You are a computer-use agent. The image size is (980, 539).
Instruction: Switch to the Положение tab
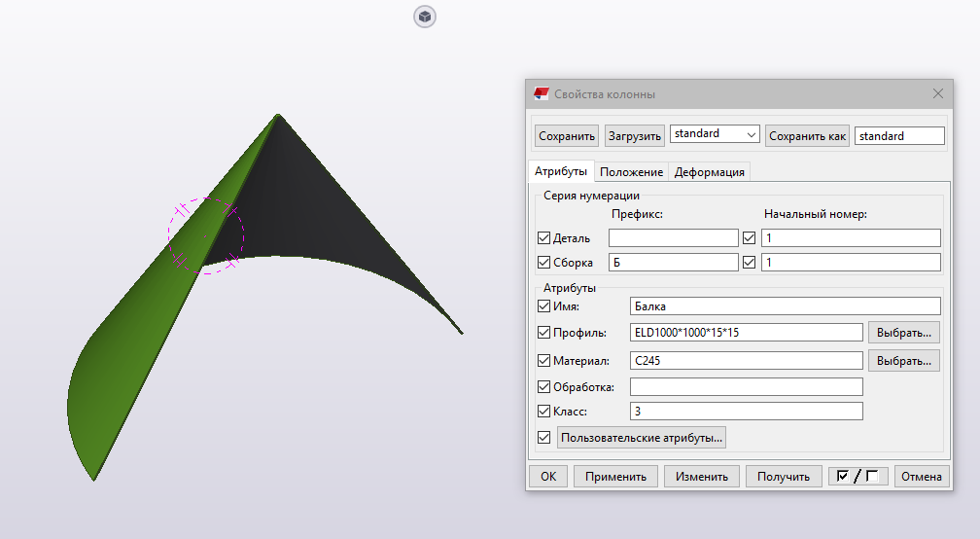(x=631, y=172)
